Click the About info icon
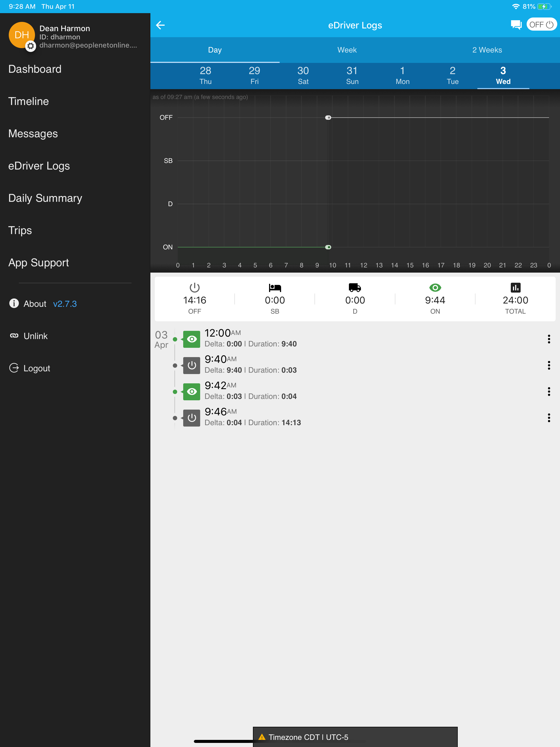 pos(14,303)
